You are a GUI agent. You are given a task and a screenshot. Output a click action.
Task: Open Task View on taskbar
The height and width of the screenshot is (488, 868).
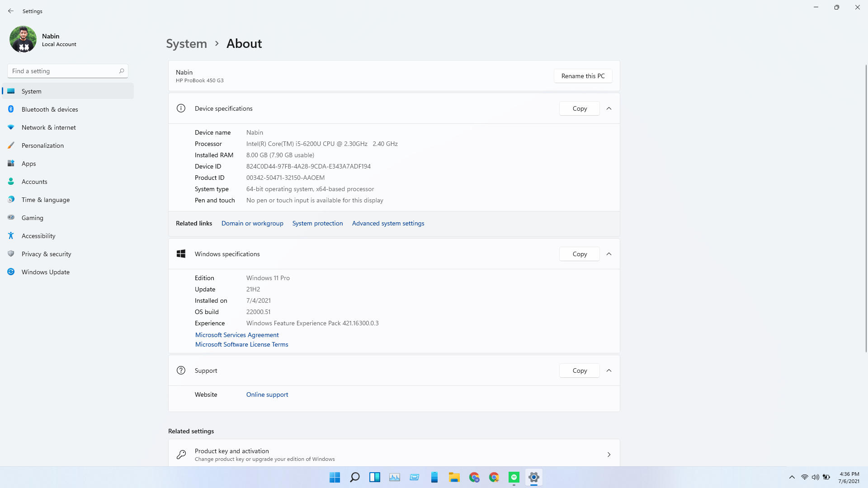click(374, 477)
